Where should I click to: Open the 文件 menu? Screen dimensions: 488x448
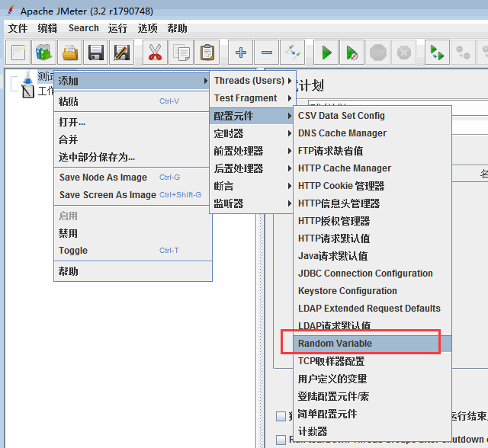[18, 28]
